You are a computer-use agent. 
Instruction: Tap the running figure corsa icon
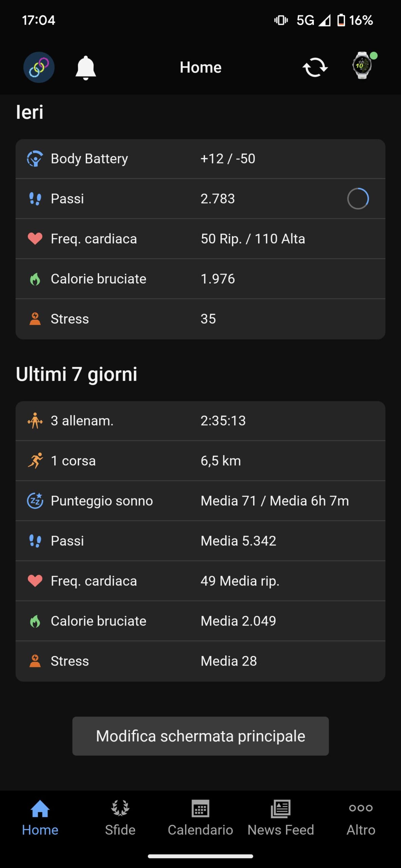click(35, 461)
